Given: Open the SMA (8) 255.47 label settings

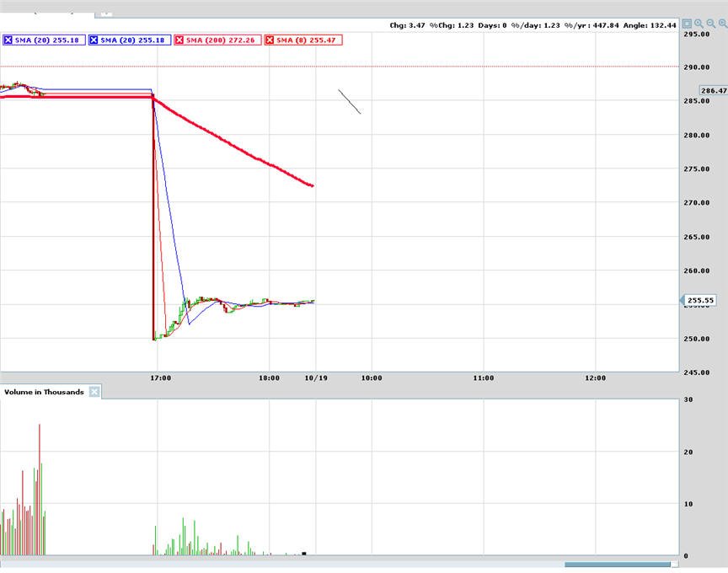Looking at the screenshot, I should [306, 40].
